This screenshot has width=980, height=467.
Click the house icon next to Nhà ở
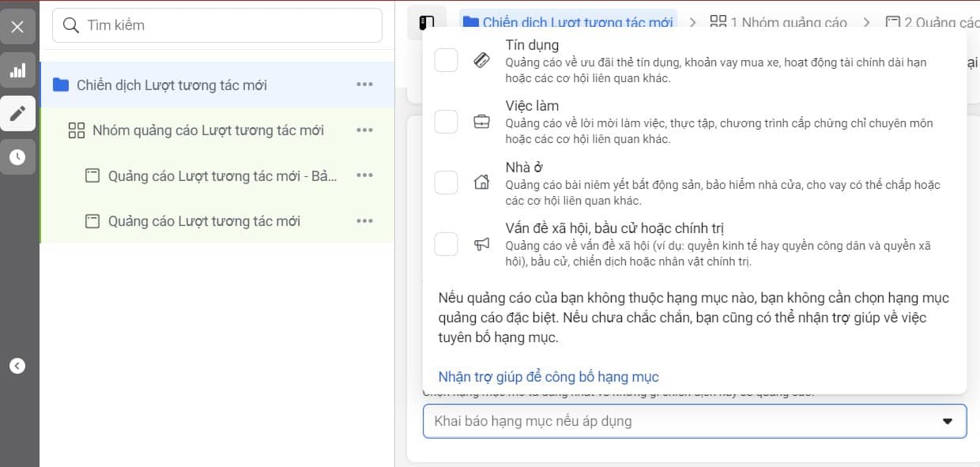click(x=481, y=183)
